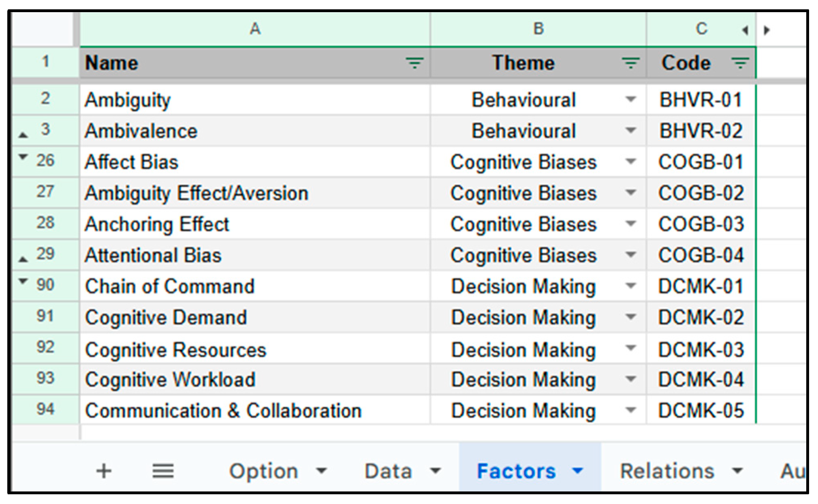Viewport: 818px width, 504px height.
Task: Click the add sheet plus icon
Action: tap(104, 471)
